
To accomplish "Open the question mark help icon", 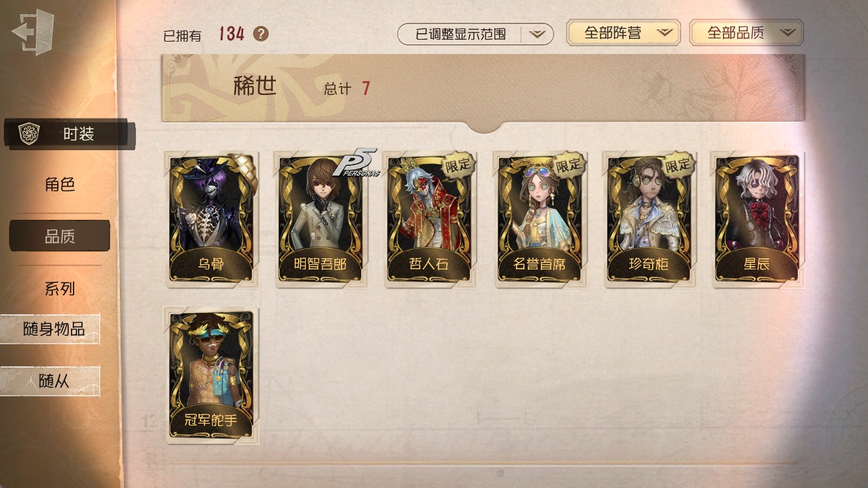I will click(x=261, y=34).
